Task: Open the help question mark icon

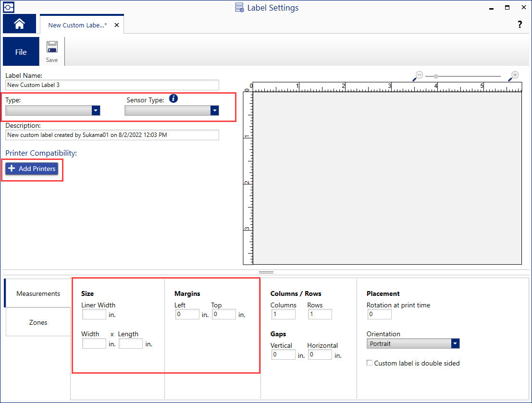Action: click(520, 24)
